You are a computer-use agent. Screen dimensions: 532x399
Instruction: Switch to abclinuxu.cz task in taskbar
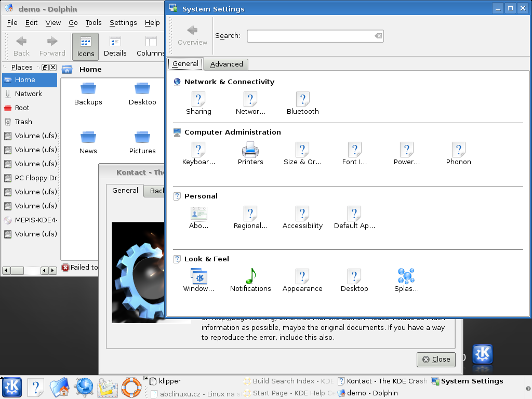coord(196,394)
